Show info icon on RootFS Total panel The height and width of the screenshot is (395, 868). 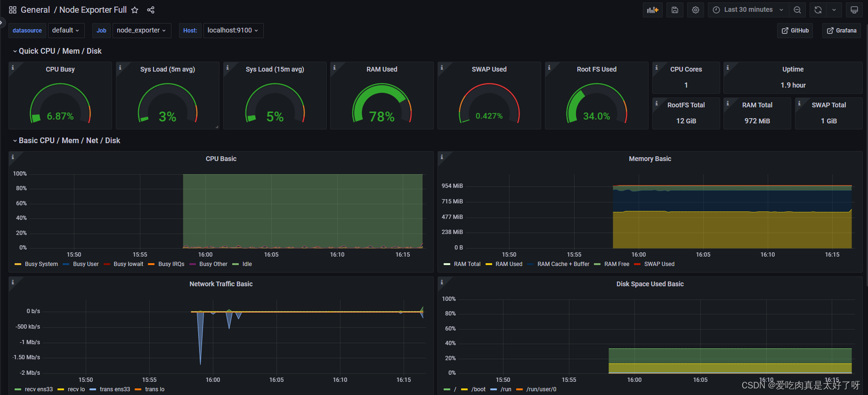tap(657, 103)
